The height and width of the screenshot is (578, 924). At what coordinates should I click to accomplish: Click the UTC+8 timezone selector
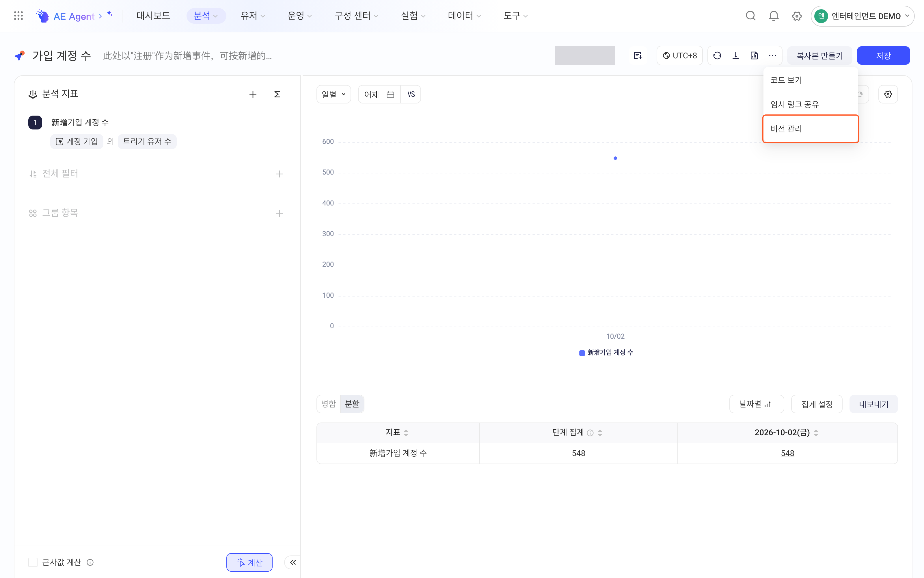click(x=680, y=56)
